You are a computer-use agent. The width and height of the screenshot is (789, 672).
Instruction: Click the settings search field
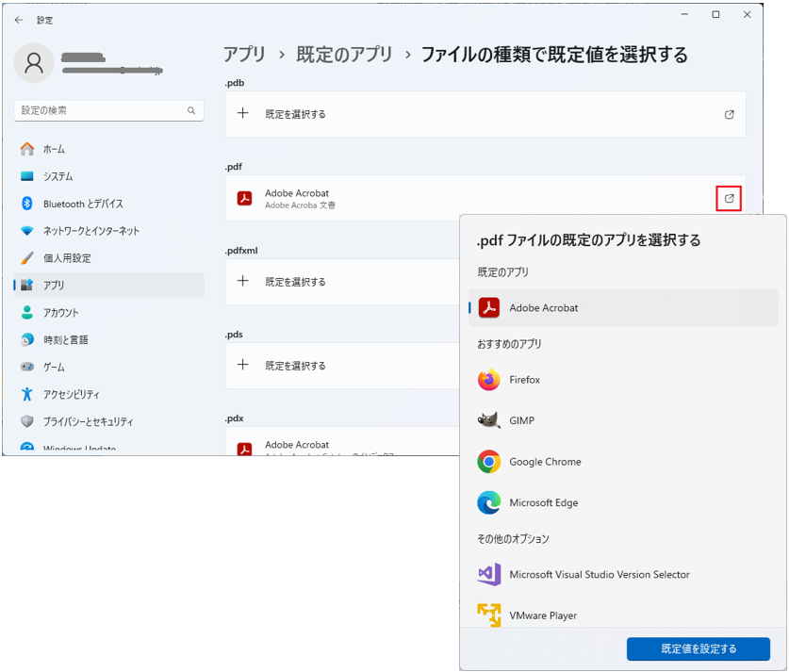coord(108,110)
